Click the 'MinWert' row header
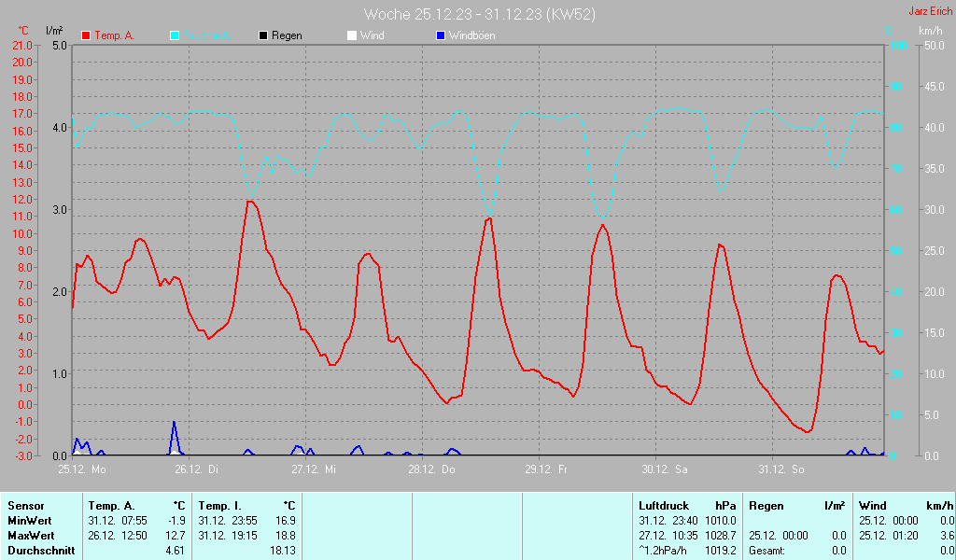956x560 pixels. pyautogui.click(x=30, y=521)
